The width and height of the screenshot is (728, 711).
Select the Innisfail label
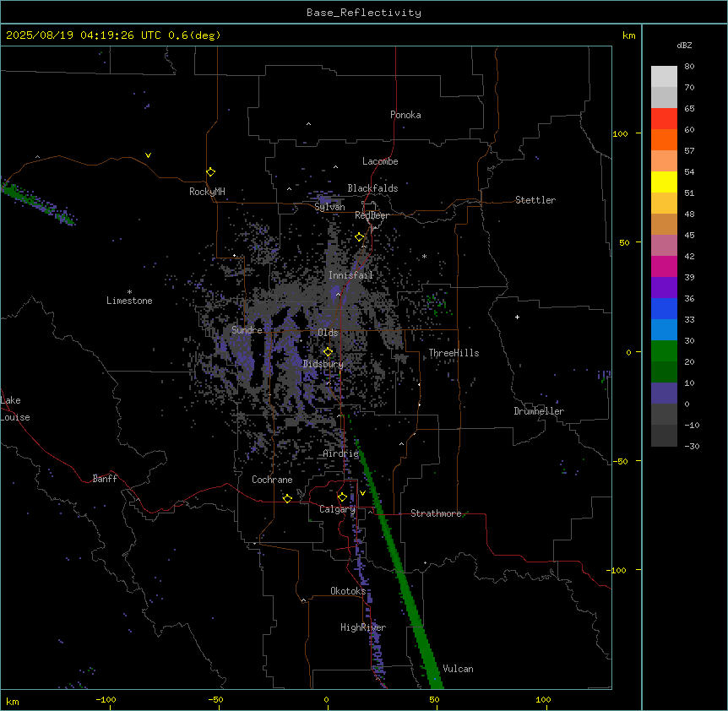point(350,275)
